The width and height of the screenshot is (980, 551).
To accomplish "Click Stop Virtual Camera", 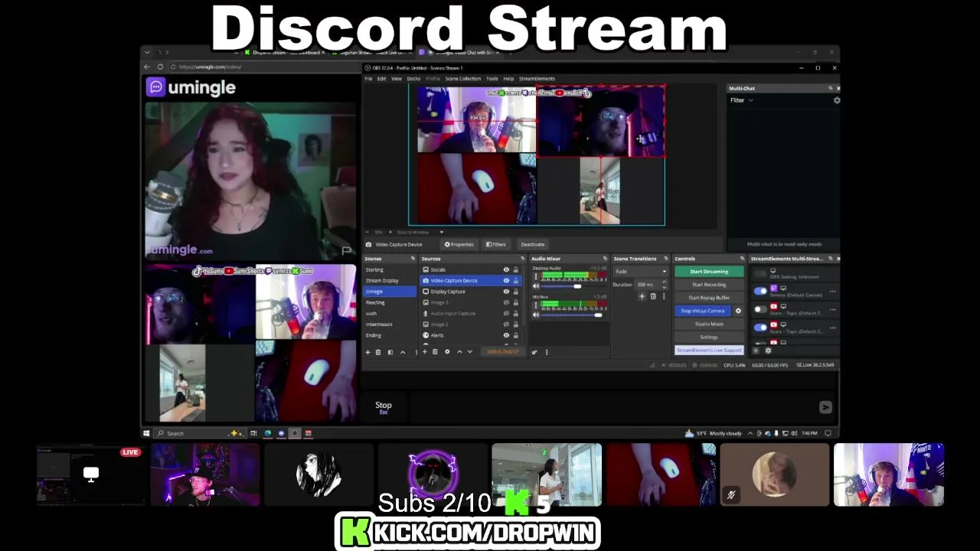I will click(x=703, y=311).
